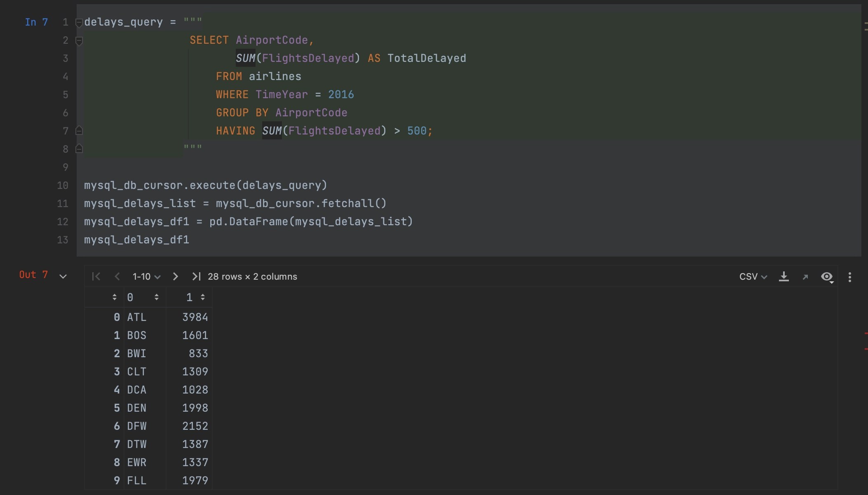The width and height of the screenshot is (868, 495).
Task: Sort the table by column 0
Action: point(157,297)
